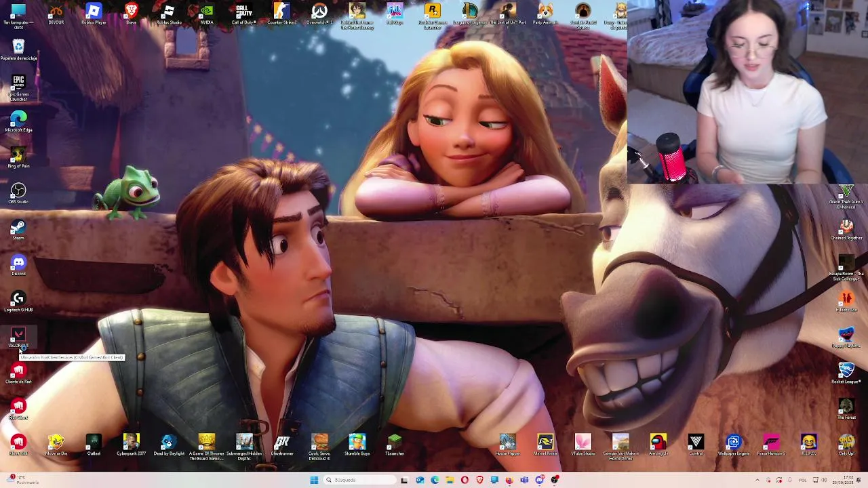Open the Party Animals desktop shortcut
868x488 pixels.
545,14
